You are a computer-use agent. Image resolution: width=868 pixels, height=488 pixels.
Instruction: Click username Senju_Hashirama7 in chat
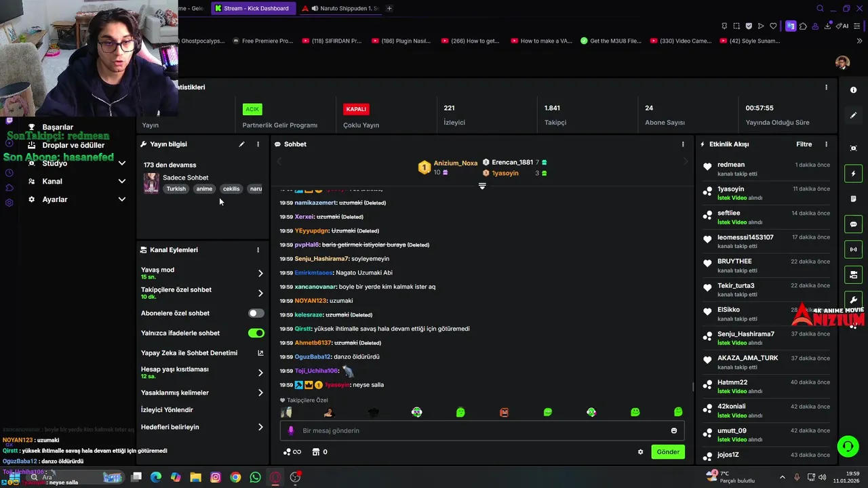[321, 259]
